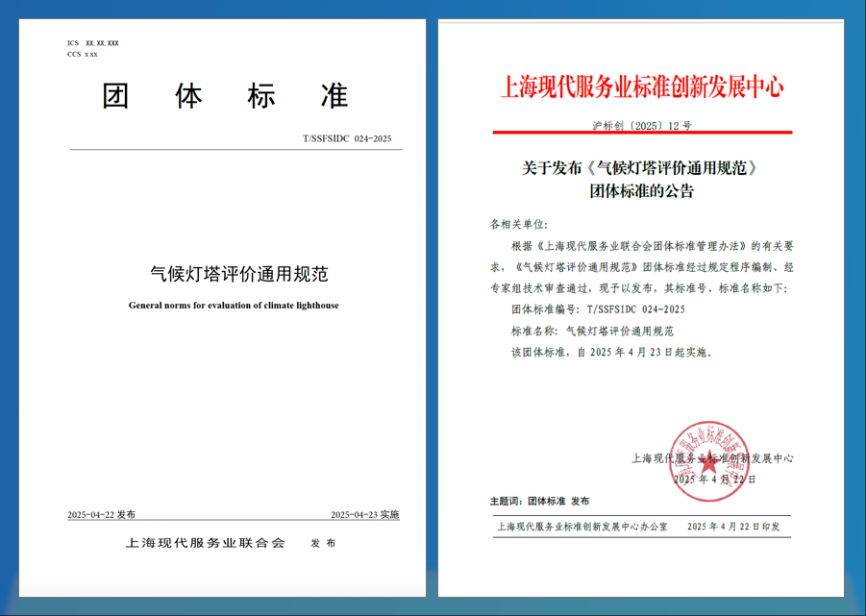Select the keywords line 主题词：团体标准 发布
The width and height of the screenshot is (866, 616).
pos(541,500)
